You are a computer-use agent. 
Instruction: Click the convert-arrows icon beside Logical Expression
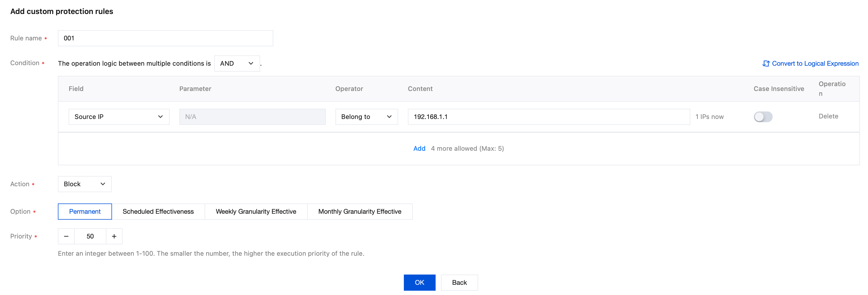(x=766, y=63)
